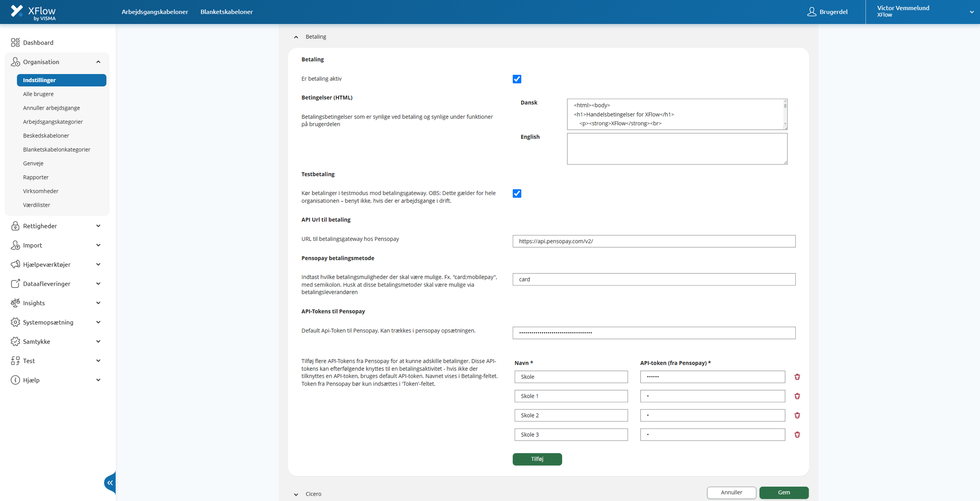The width and height of the screenshot is (980, 501).
Task: Expand the Import menu section
Action: point(98,245)
